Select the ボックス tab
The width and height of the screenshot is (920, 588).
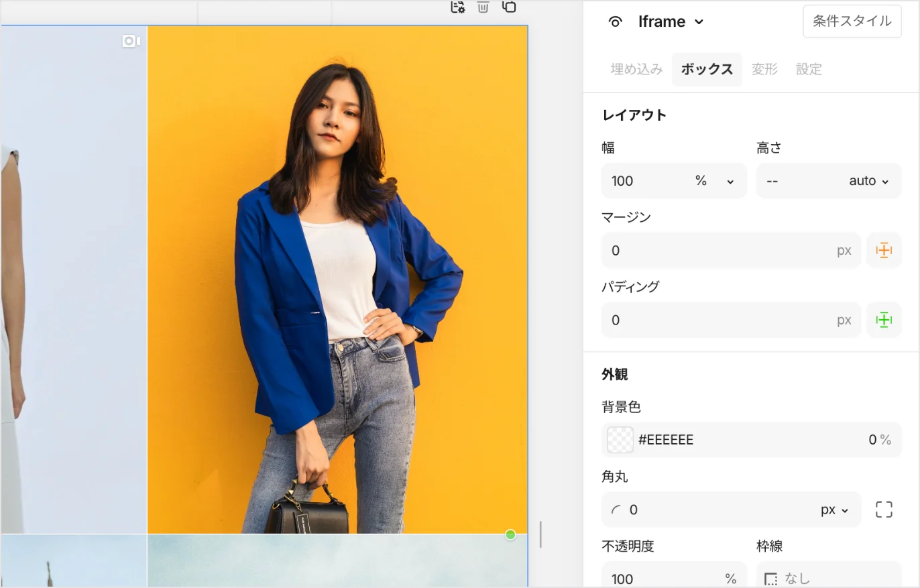pos(707,69)
